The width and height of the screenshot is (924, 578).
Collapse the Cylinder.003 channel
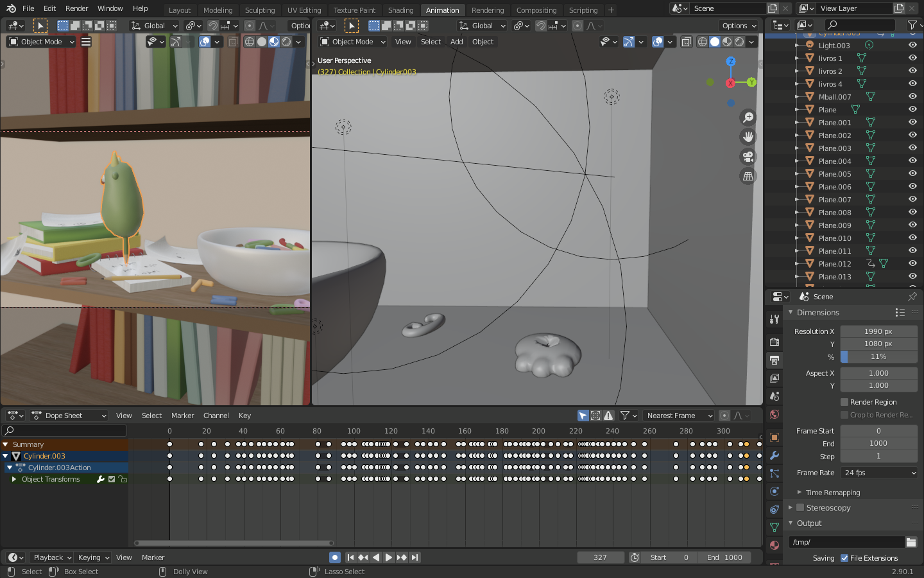6,456
